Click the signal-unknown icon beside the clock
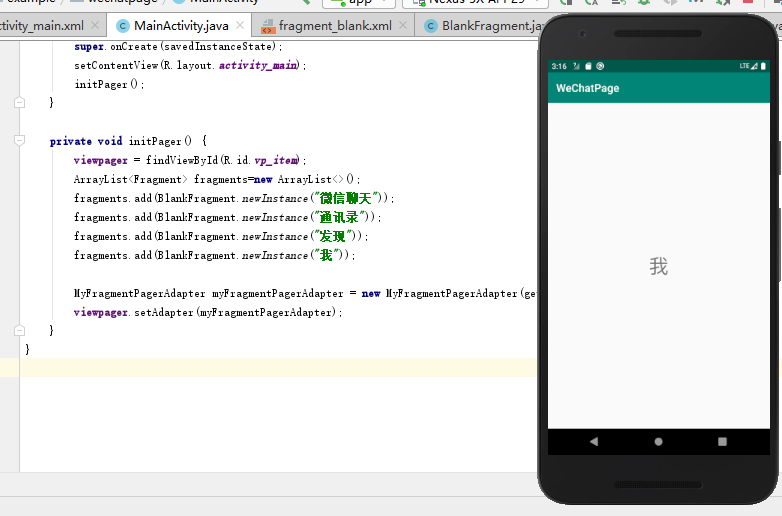The height and width of the screenshot is (516, 782). click(x=577, y=66)
